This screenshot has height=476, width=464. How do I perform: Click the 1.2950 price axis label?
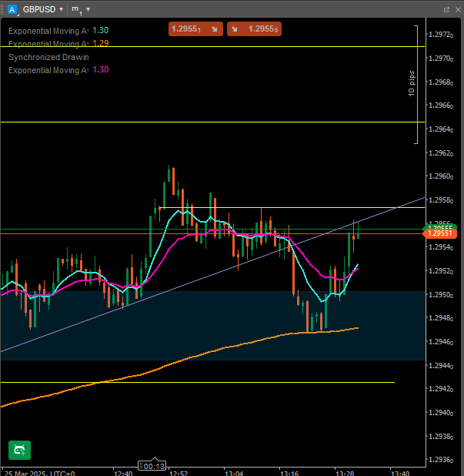point(441,295)
